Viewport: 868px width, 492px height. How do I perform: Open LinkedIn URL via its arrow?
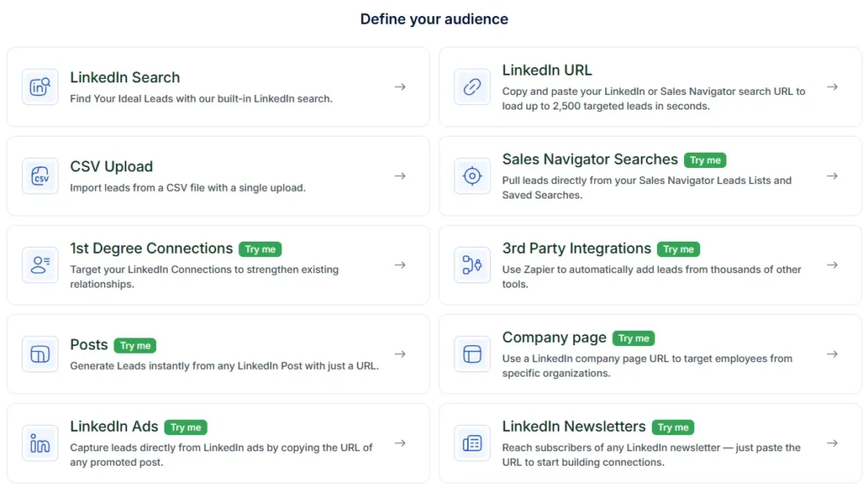[832, 87]
